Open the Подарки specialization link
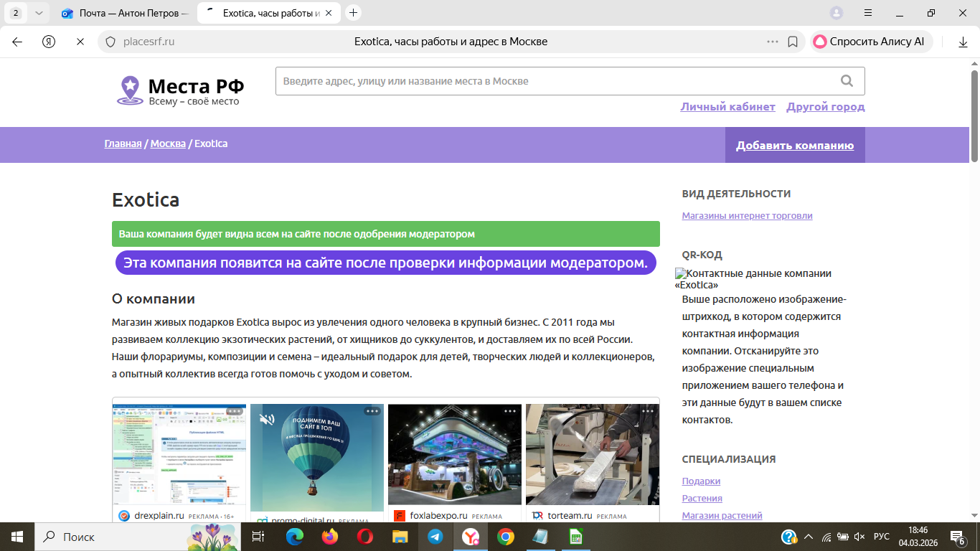This screenshot has height=551, width=980. [701, 481]
